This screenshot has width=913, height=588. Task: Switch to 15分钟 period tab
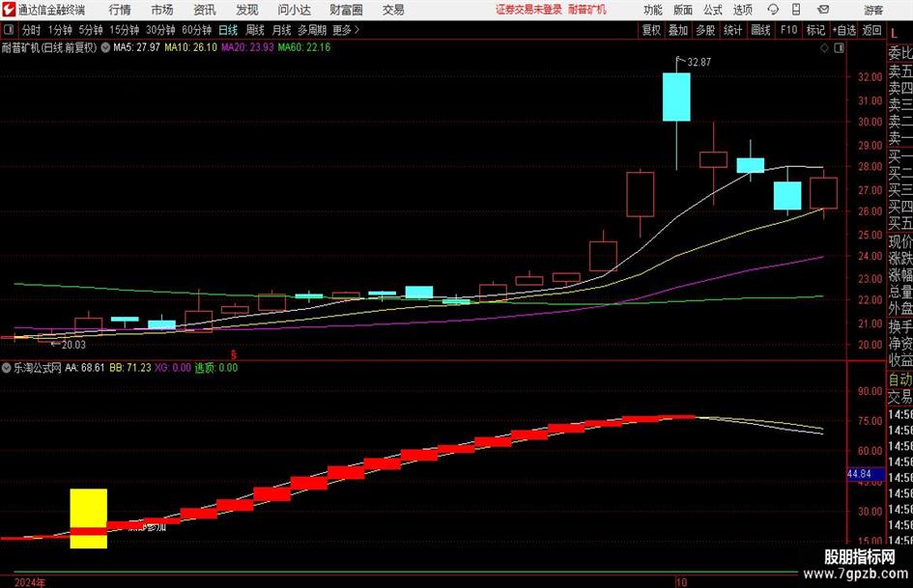(125, 30)
